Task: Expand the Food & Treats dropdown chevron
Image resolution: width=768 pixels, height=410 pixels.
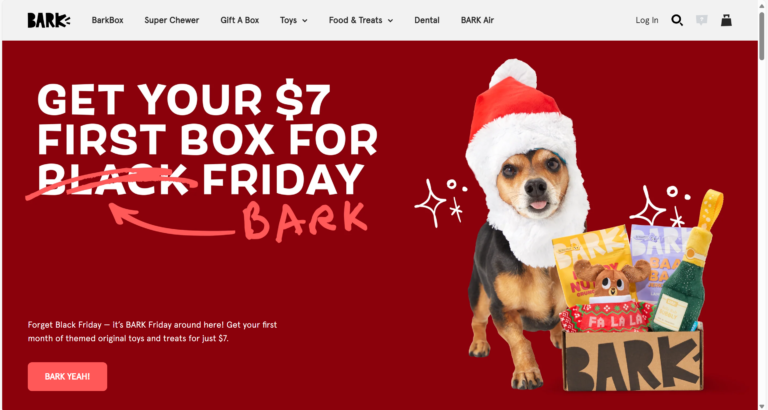Action: tap(390, 21)
